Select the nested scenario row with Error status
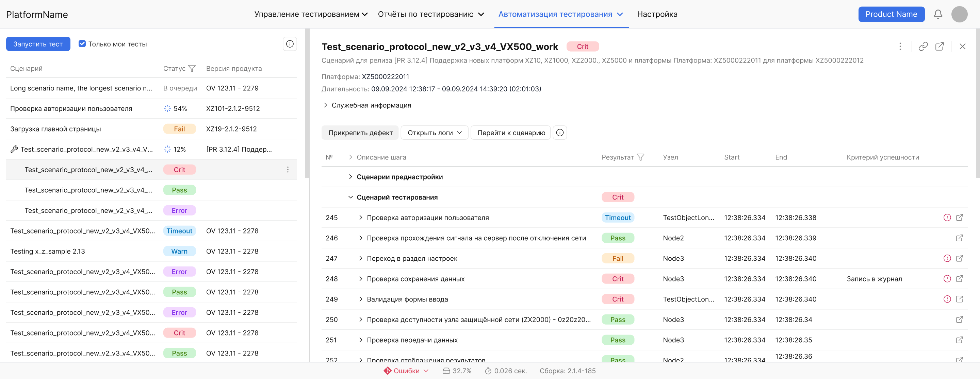980x379 pixels. (151, 211)
